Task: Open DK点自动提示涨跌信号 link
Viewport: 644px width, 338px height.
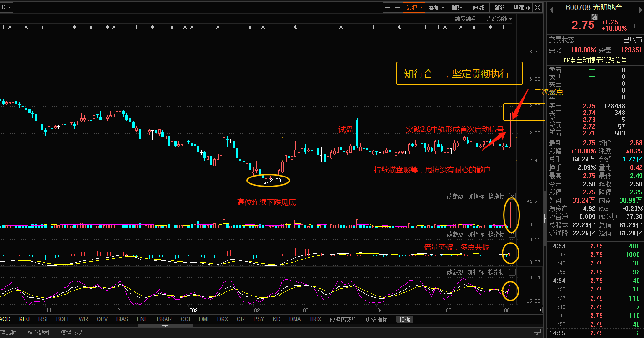Action: (x=595, y=60)
